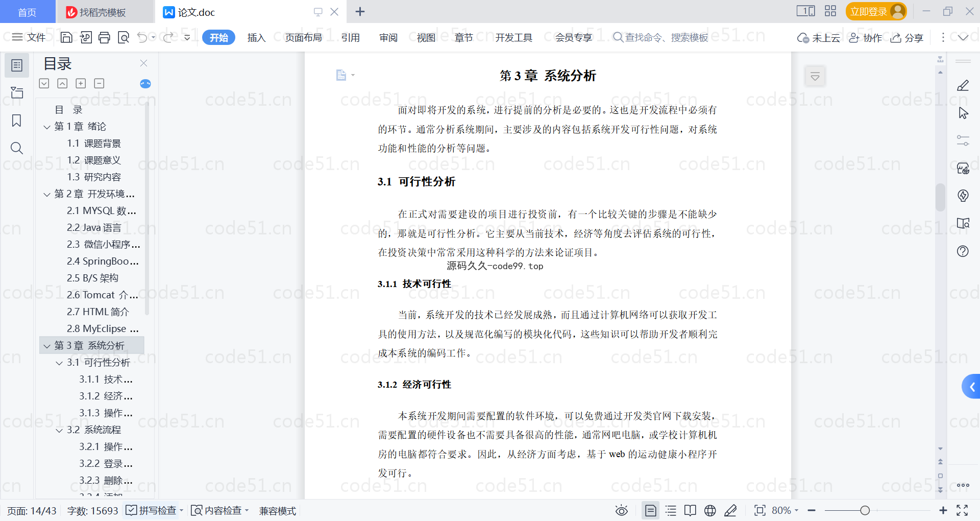
Task: Click the document vertical scrollbar thumb
Action: pyautogui.click(x=940, y=197)
